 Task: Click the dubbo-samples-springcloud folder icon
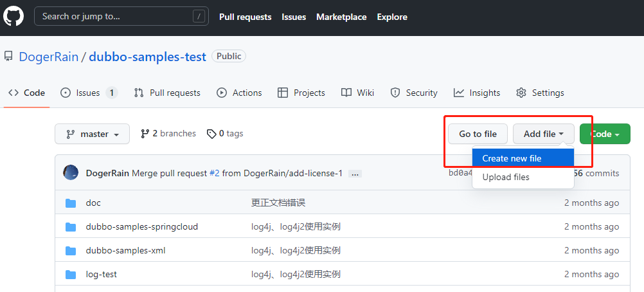point(71,227)
